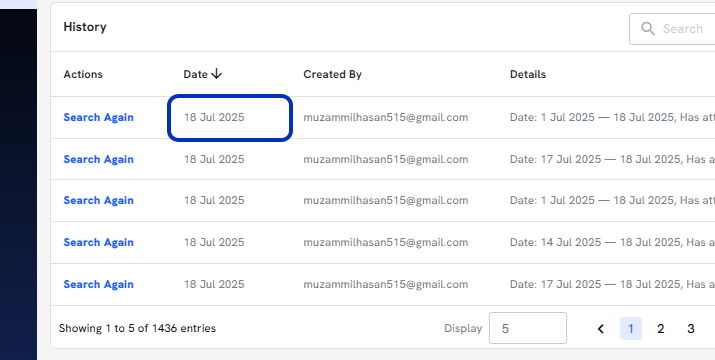Screen dimensions: 715x360
Task: Select page 1 in pagination
Action: pyautogui.click(x=631, y=329)
